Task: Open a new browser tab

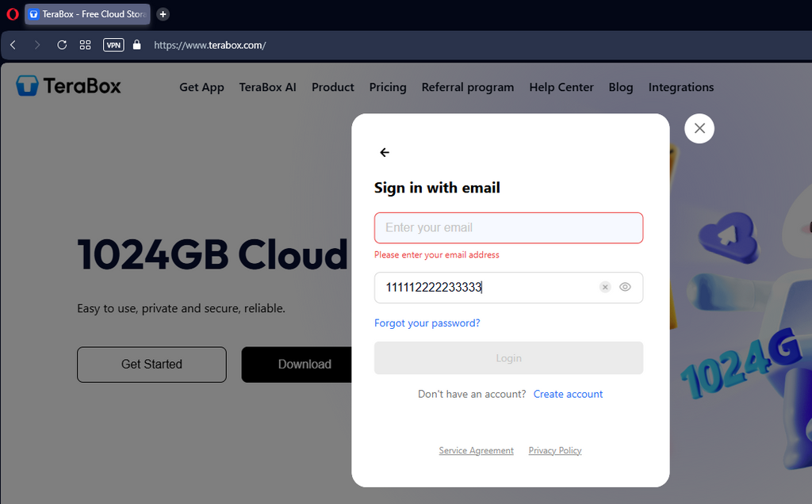Action: 163,14
